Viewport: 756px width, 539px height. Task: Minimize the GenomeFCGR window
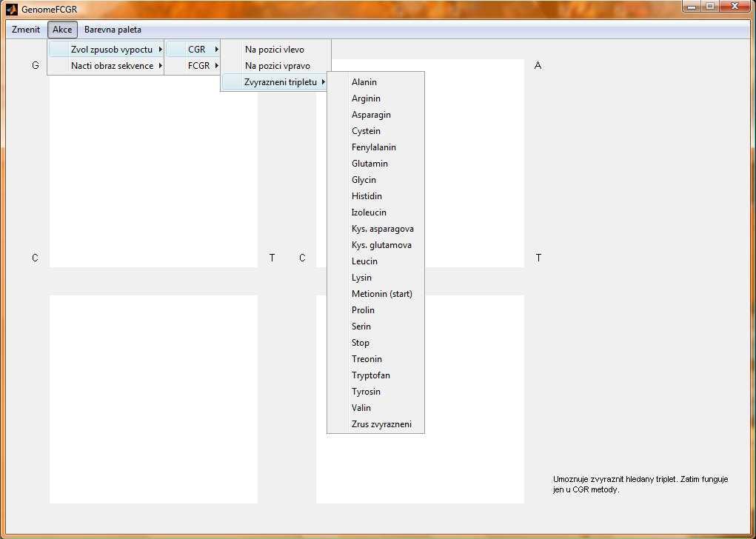pos(692,7)
